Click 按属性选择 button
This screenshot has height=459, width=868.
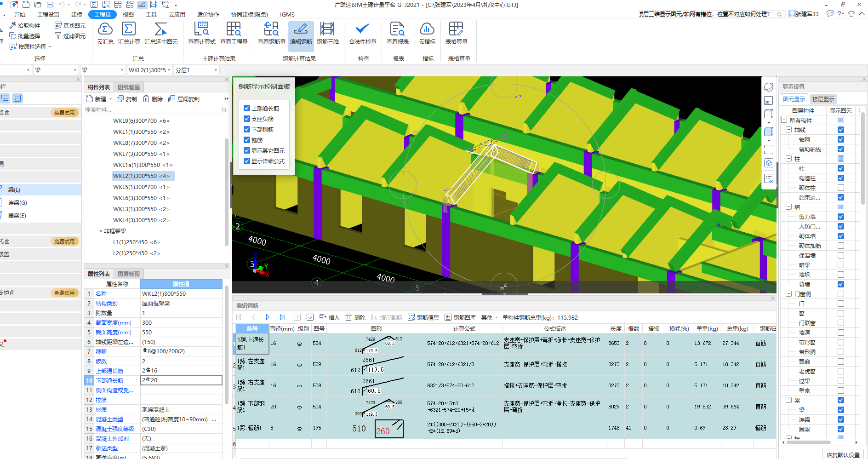(30, 46)
